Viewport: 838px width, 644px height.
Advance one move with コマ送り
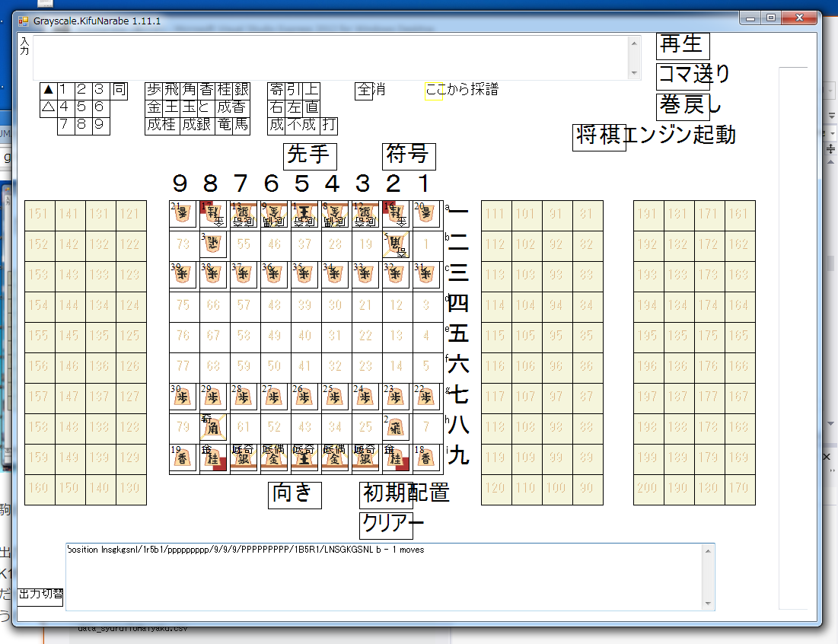pos(693,76)
